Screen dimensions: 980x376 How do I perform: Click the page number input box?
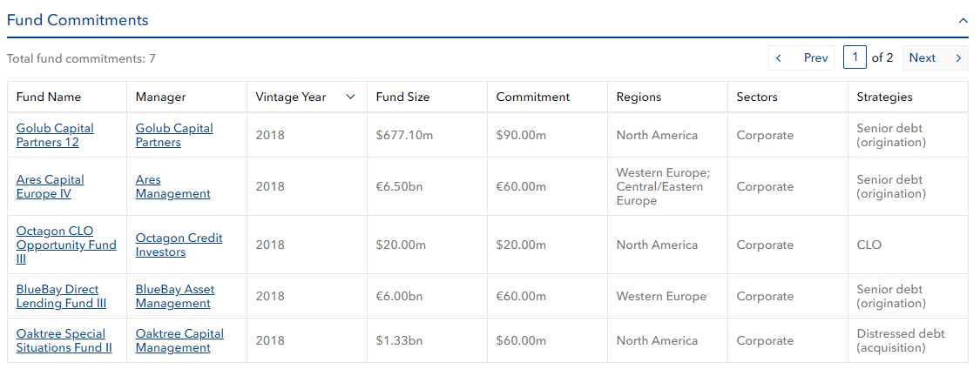click(x=855, y=57)
